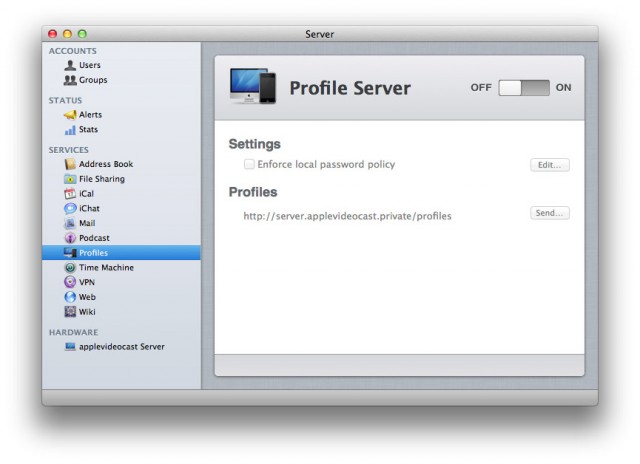Click the File Sharing folder icon
The height and width of the screenshot is (464, 640).
(x=70, y=179)
